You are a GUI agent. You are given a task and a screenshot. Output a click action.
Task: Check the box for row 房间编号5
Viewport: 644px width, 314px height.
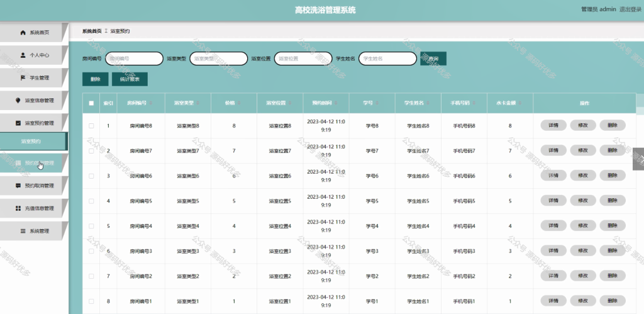click(x=91, y=201)
